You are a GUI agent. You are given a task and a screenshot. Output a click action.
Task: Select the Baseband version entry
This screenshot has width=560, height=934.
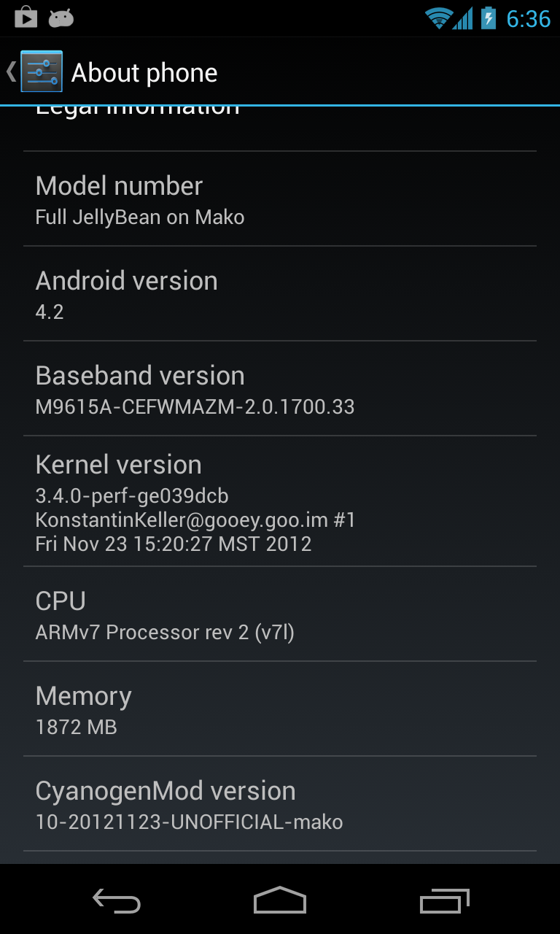pyautogui.click(x=280, y=389)
